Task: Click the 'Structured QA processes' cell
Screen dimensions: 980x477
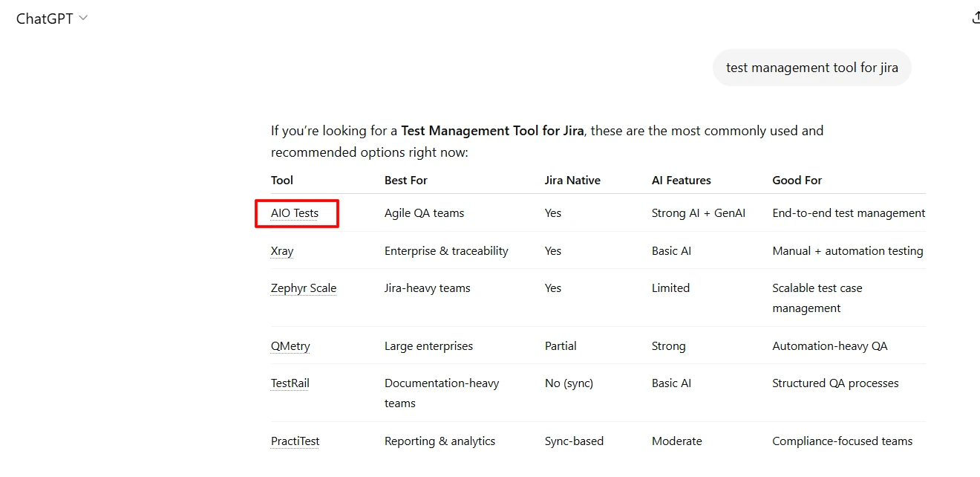Action: [x=835, y=383]
